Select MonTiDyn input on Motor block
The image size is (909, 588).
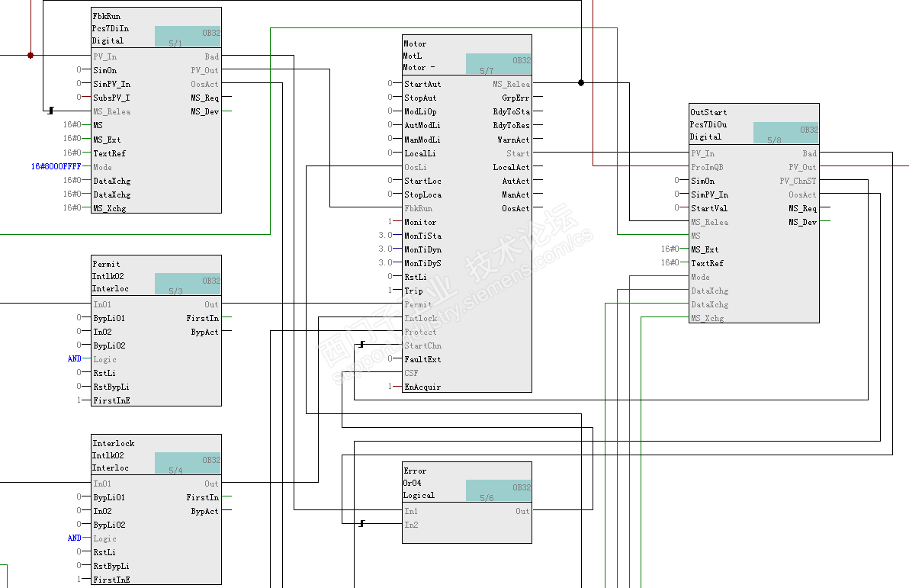point(422,249)
